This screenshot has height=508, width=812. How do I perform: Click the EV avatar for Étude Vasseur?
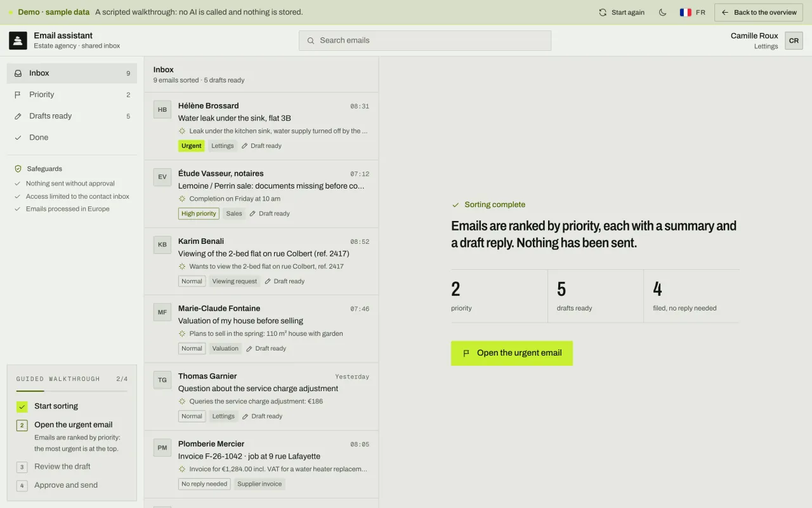162,177
